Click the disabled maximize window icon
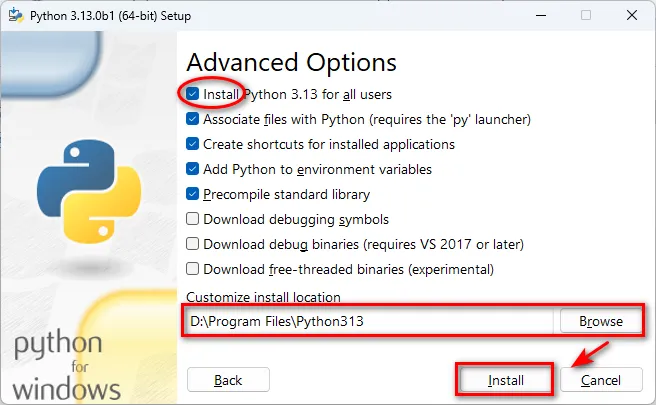 coord(586,15)
